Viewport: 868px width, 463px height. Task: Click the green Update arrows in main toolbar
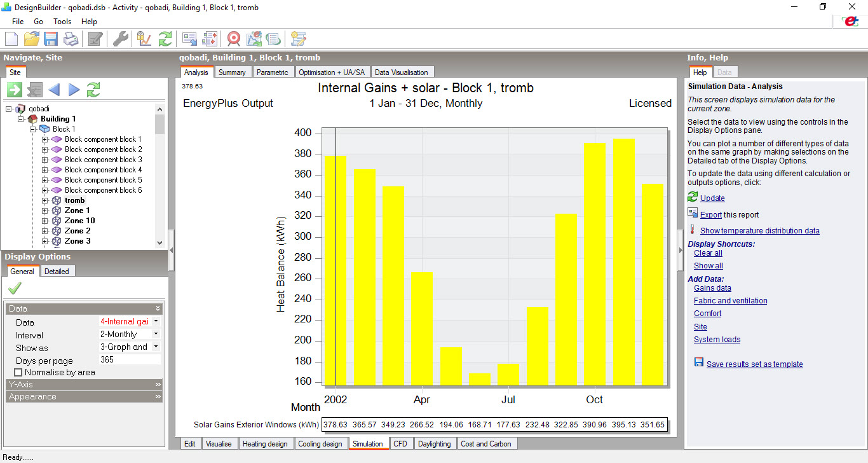[x=165, y=39]
